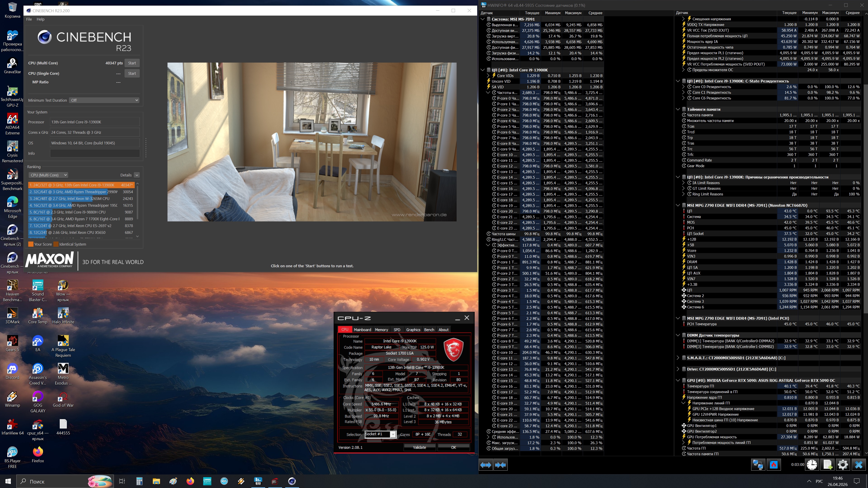Image resolution: width=868 pixels, height=488 pixels.
Task: Start the CPU Single Core test
Action: click(x=132, y=73)
